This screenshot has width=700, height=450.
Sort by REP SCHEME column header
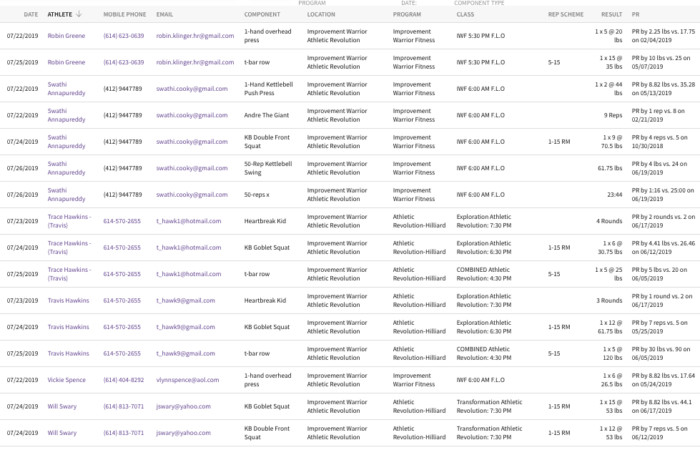coord(566,14)
